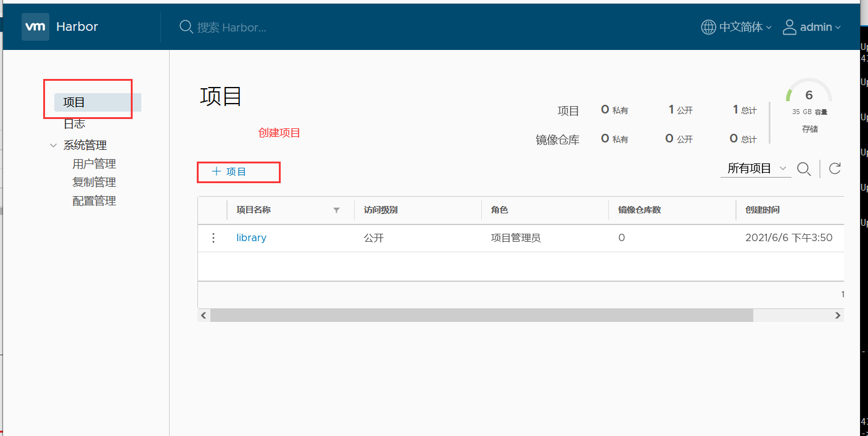Open the project search magnifier icon

tap(804, 169)
